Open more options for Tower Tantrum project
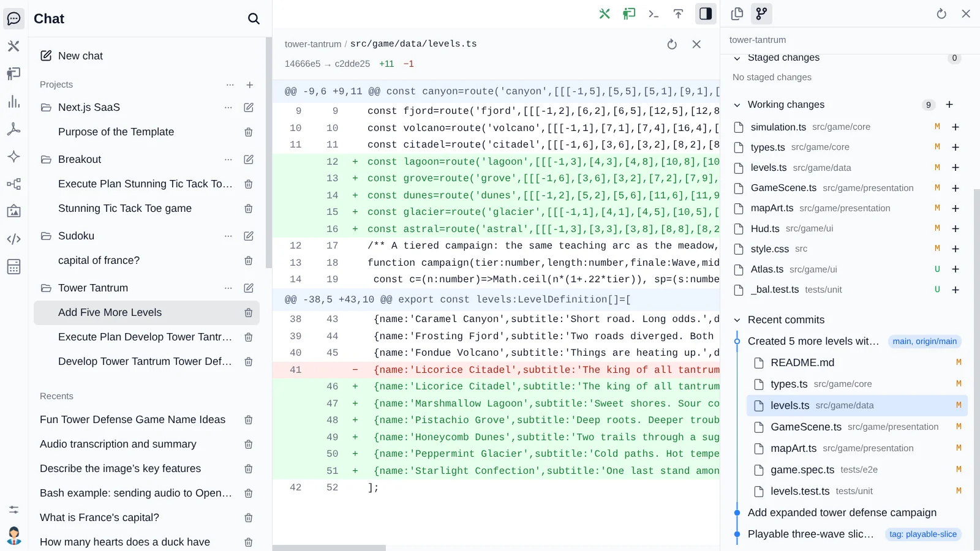Viewport: 980px width, 551px height. tap(228, 288)
